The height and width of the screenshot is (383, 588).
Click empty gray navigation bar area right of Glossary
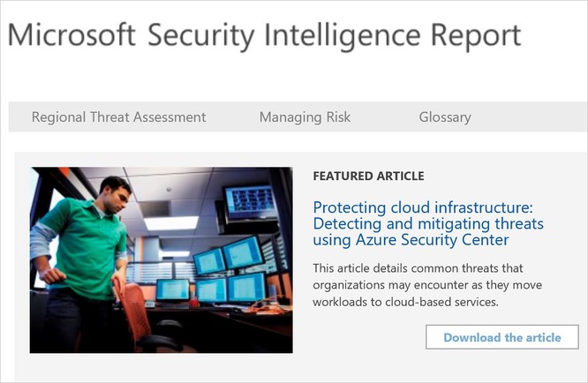(x=529, y=116)
